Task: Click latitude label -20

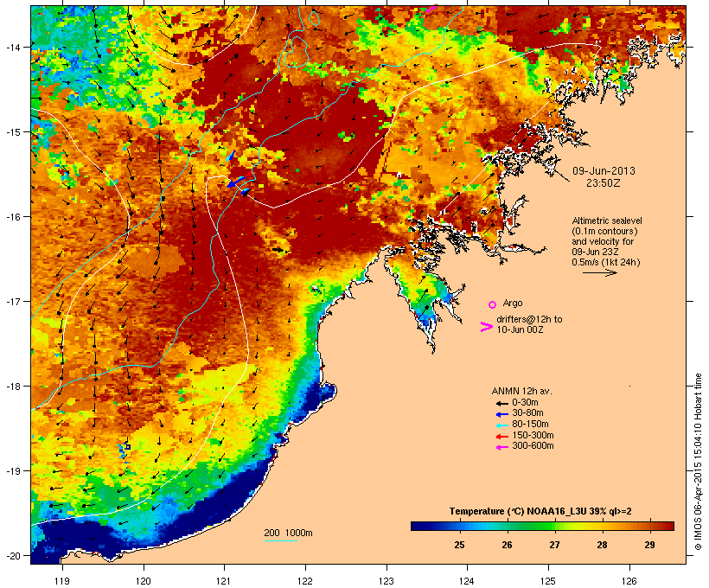Action: click(x=12, y=555)
